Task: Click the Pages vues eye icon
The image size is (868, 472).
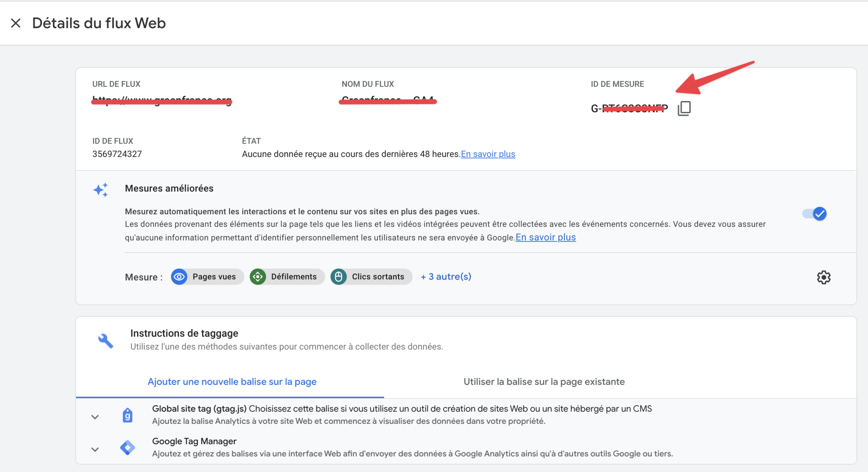Action: coord(179,277)
